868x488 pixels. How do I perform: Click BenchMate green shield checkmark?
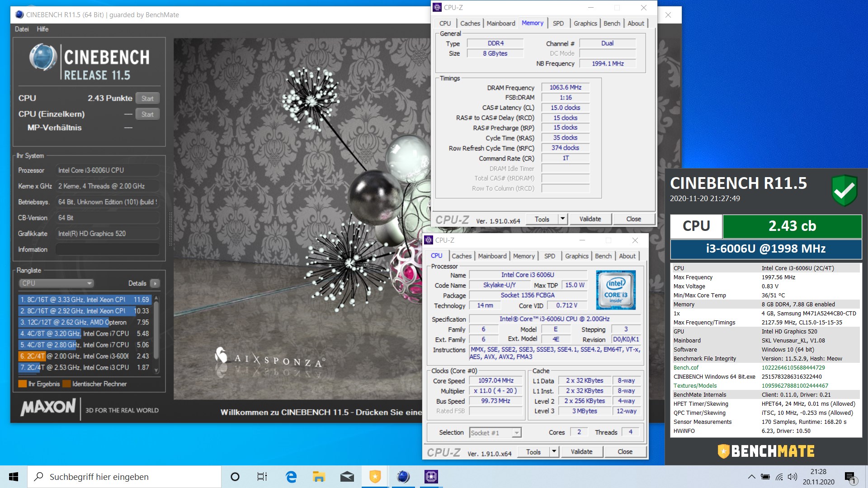pos(844,190)
